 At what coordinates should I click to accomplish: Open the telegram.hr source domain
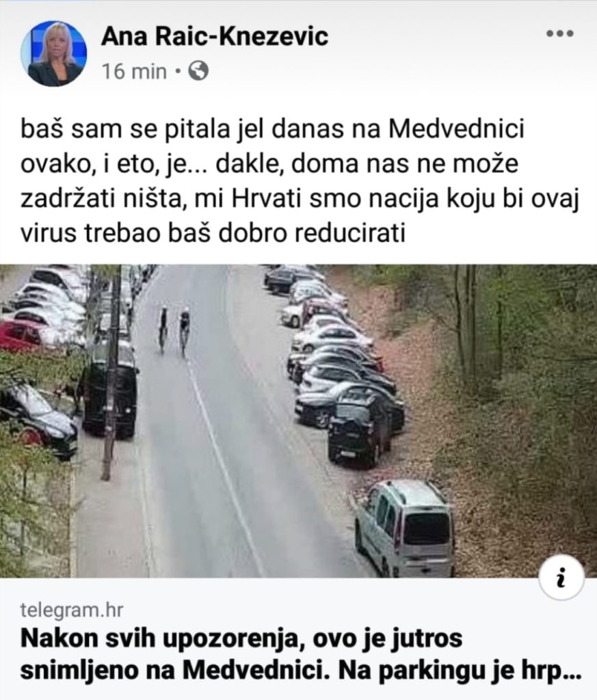[71, 610]
